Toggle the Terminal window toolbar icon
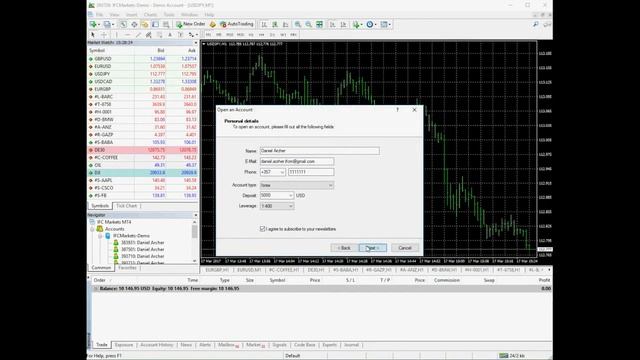 155,24
